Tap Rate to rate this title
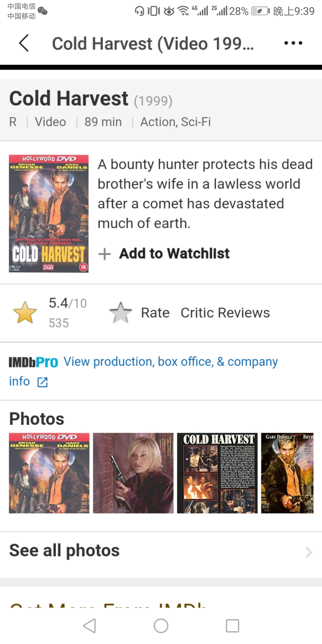 coord(155,313)
